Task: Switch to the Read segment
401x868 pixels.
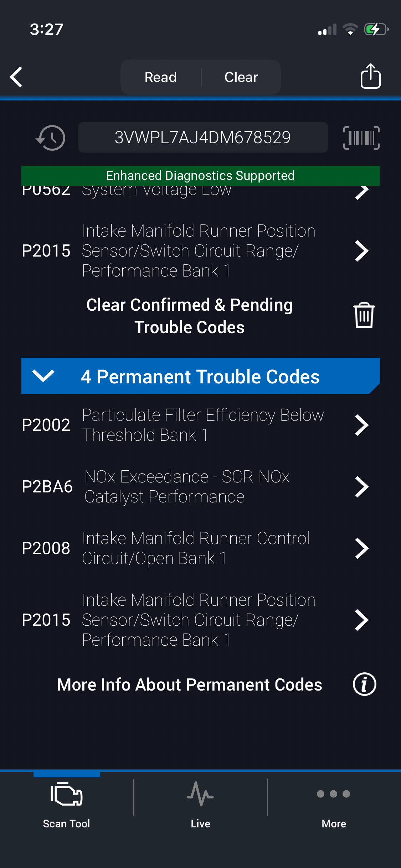Action: tap(161, 77)
